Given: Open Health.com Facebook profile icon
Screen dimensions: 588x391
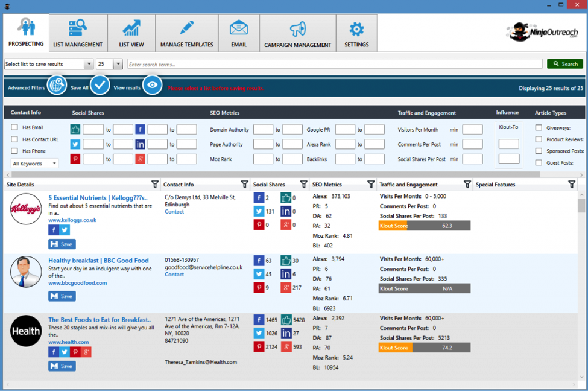Looking at the screenshot, I should pyautogui.click(x=54, y=352).
